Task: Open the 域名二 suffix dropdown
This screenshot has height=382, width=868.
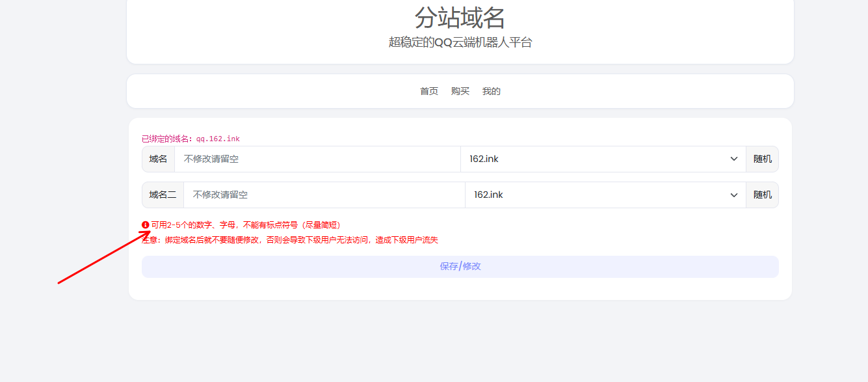Action: coord(601,195)
